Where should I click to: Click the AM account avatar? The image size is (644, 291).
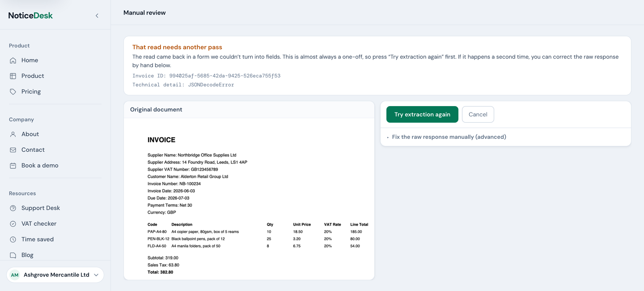pos(15,275)
